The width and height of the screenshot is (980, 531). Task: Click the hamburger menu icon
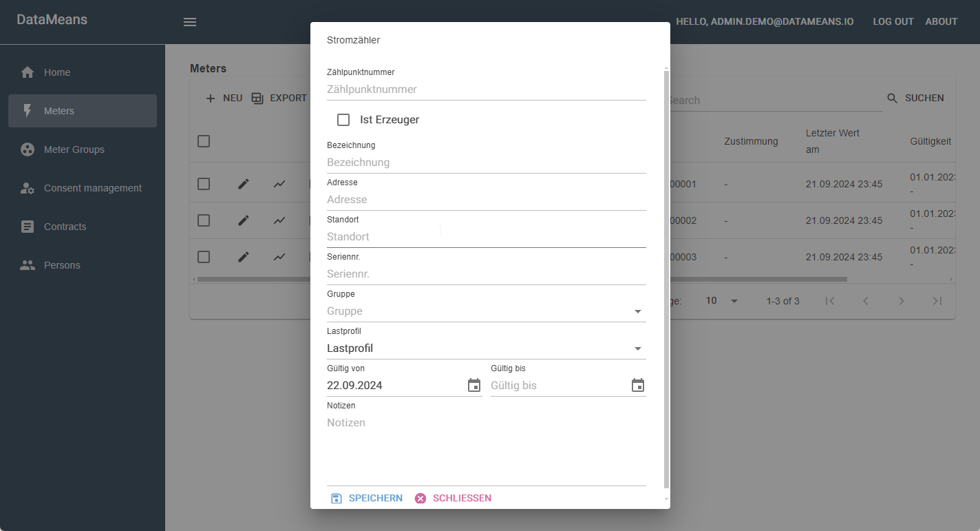(190, 22)
